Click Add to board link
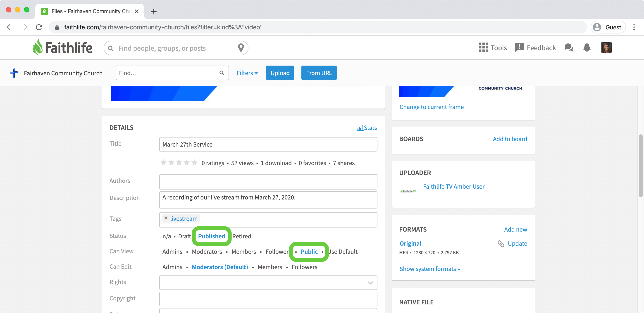Image resolution: width=644 pixels, height=313 pixels. tap(510, 139)
